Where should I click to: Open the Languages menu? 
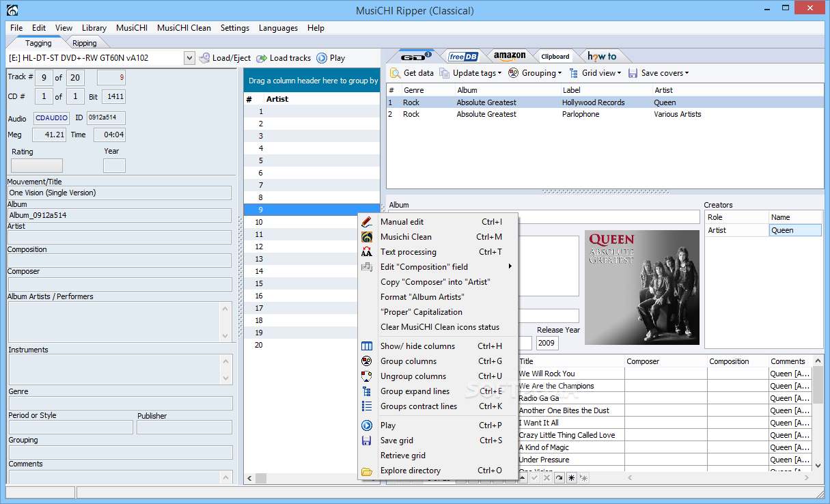(x=278, y=28)
